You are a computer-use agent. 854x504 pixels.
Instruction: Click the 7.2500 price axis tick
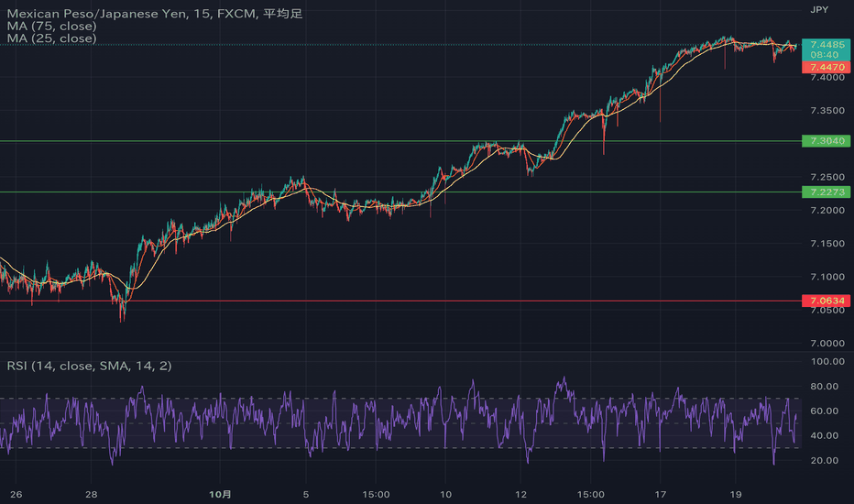coord(827,177)
